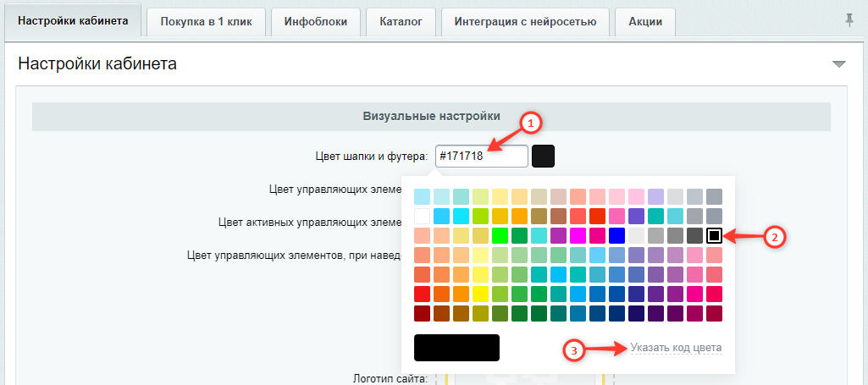The height and width of the screenshot is (385, 868).
Task: Pick the crimson last swatch of bottom row
Action: pos(714,314)
